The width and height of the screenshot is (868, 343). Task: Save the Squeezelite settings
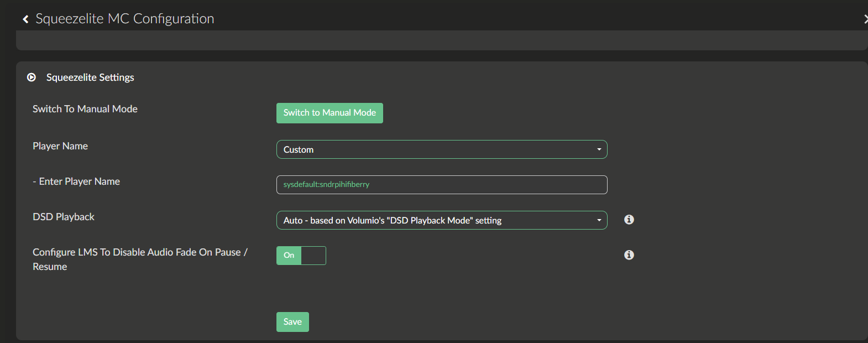pyautogui.click(x=292, y=322)
